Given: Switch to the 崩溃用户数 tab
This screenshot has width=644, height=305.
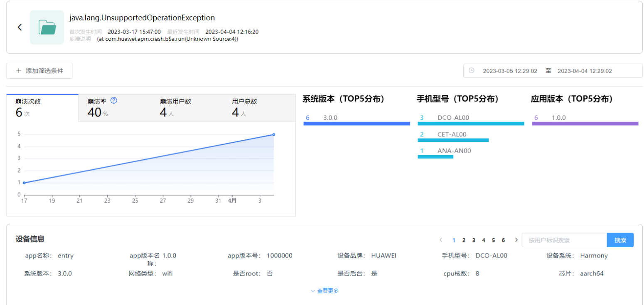Looking at the screenshot, I should [186, 108].
